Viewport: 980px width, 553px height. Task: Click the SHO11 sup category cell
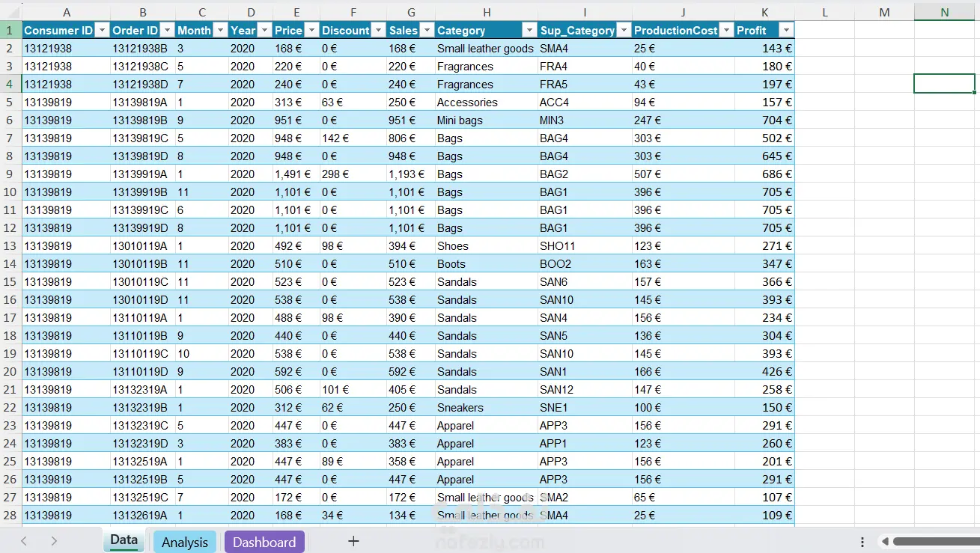pyautogui.click(x=585, y=246)
